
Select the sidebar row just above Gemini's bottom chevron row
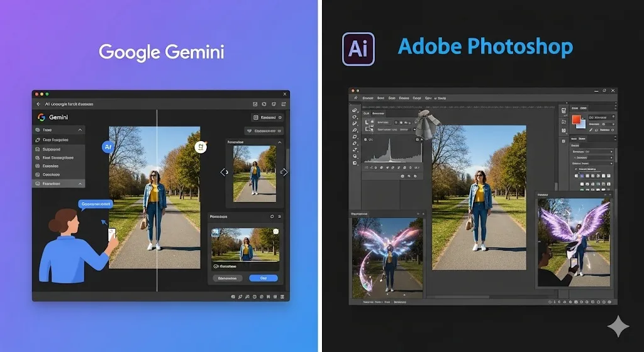pos(58,175)
